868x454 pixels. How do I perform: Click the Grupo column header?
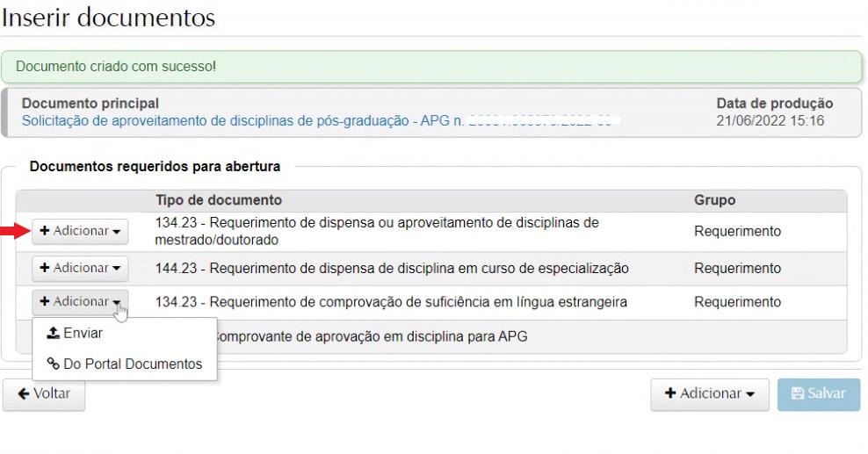(714, 200)
